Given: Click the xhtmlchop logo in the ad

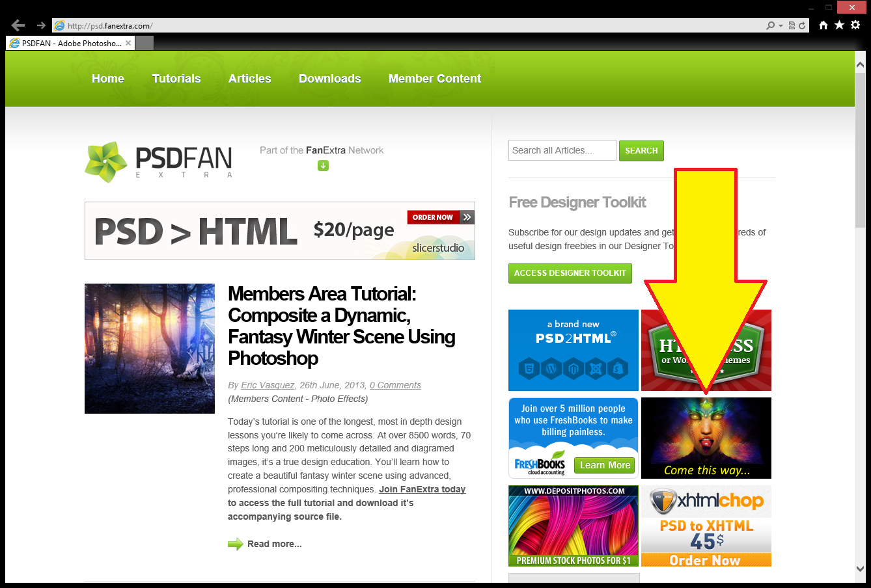Looking at the screenshot, I should (x=706, y=501).
